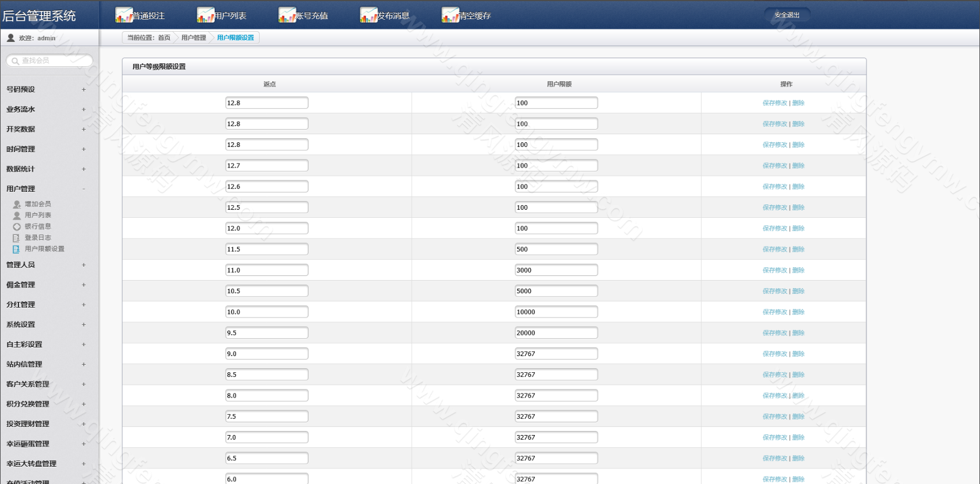This screenshot has width=980, height=484.
Task: Expand the 幸运大转盘管理 menu section
Action: (x=83, y=464)
